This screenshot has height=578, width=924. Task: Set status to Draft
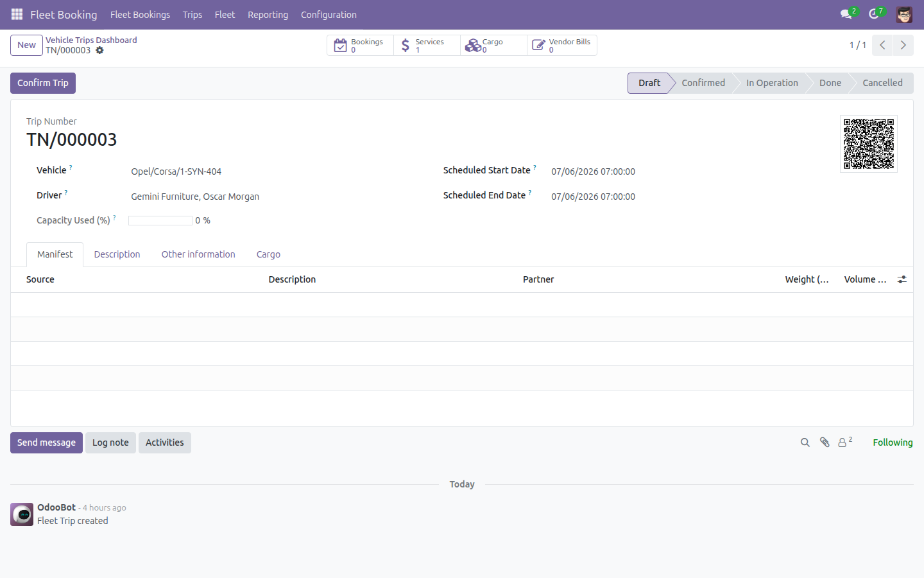649,83
